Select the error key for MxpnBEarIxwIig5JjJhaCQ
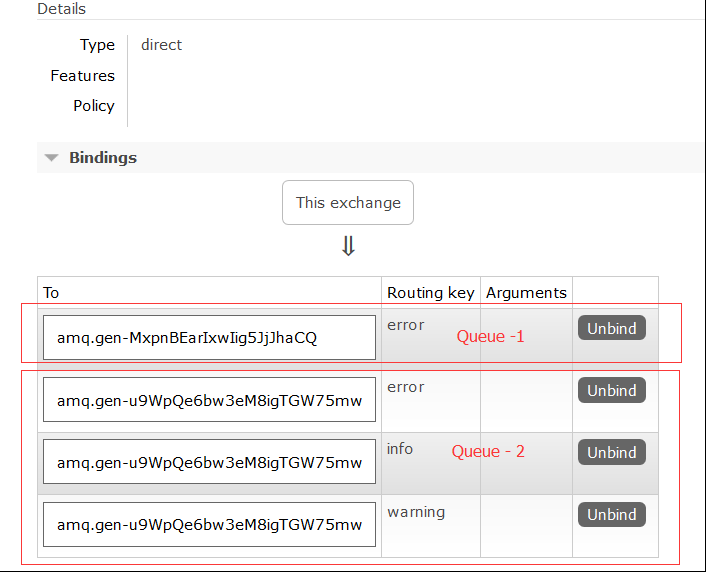This screenshot has height=572, width=706. pyautogui.click(x=406, y=325)
